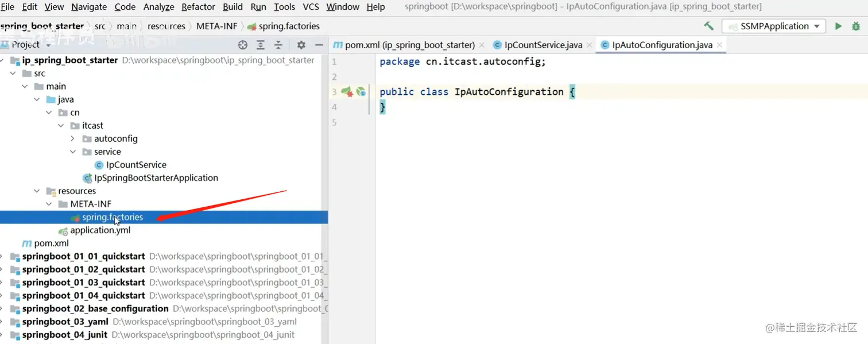The width and height of the screenshot is (868, 344).
Task: Click META-INF in the breadcrumb bar
Action: click(x=216, y=26)
